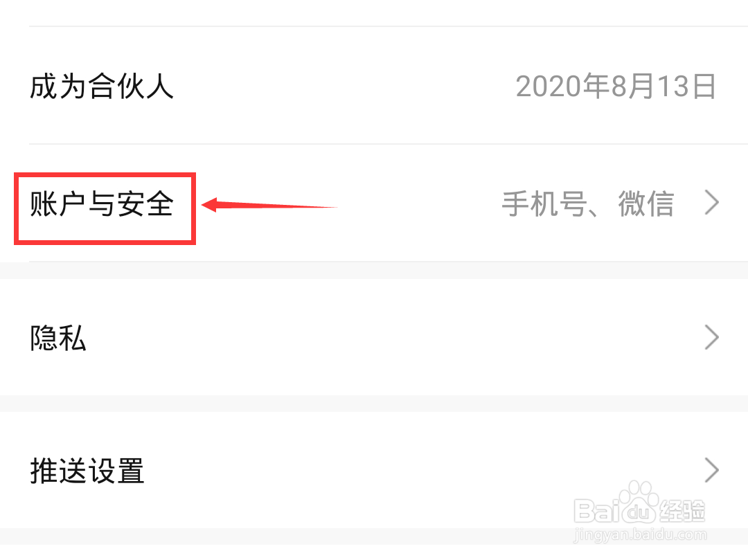Expand the 隐私 row using its chevron
This screenshot has height=560, width=748.
712,337
